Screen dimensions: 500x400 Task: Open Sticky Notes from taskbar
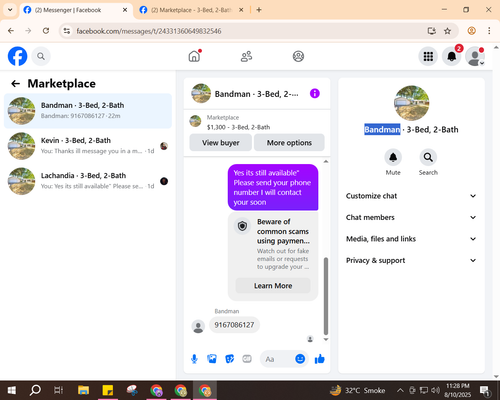click(108, 390)
